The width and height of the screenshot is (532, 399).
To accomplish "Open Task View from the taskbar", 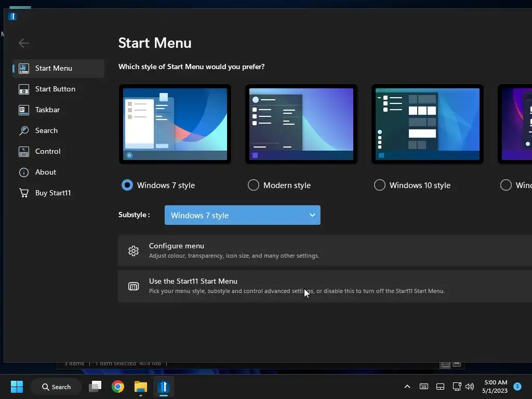I will tap(95, 387).
